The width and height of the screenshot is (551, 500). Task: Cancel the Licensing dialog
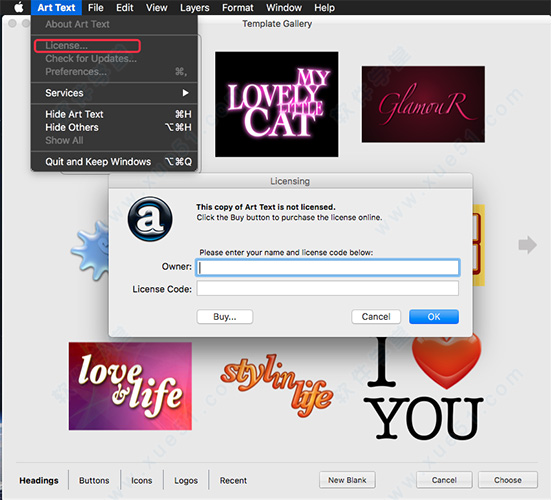tap(376, 317)
